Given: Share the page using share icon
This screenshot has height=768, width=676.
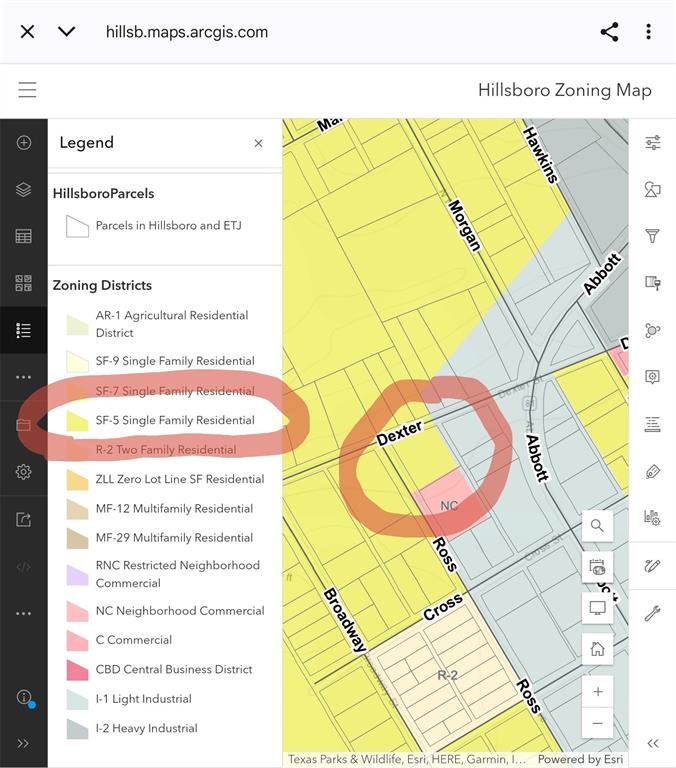Looking at the screenshot, I should coord(609,31).
